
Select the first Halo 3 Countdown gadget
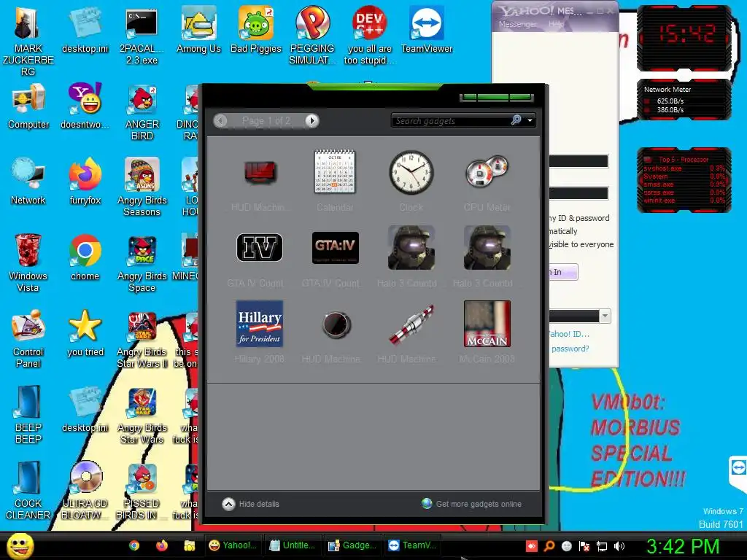pos(411,248)
